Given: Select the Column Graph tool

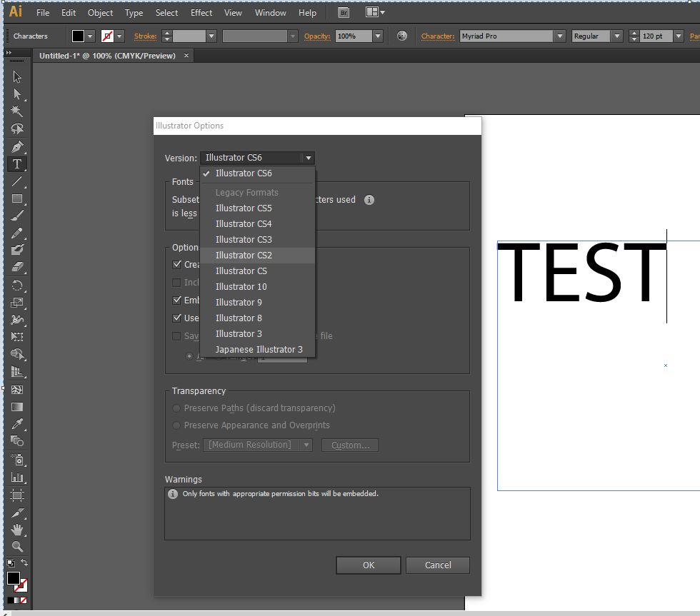Looking at the screenshot, I should click(17, 478).
